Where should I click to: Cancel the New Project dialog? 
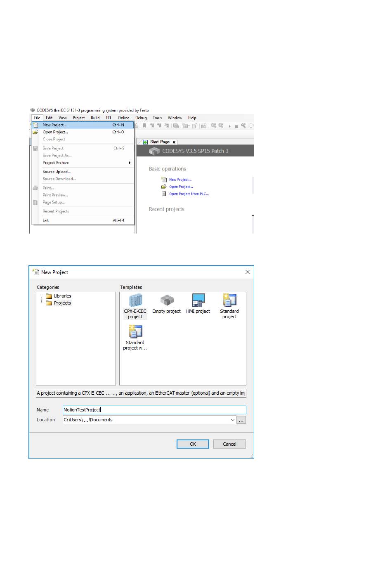[229, 444]
